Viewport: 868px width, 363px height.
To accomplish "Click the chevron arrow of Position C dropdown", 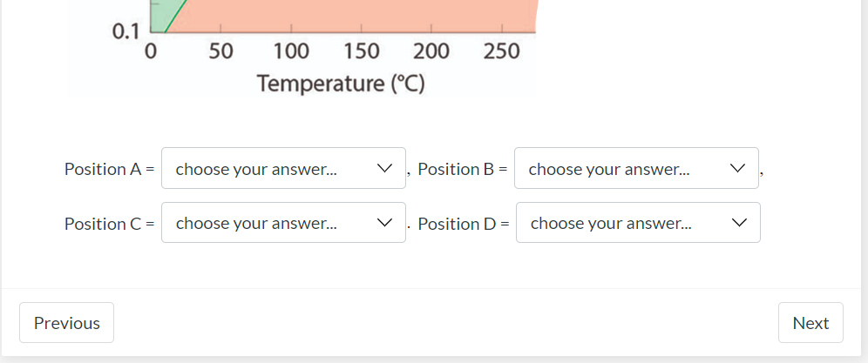I will 383,223.
